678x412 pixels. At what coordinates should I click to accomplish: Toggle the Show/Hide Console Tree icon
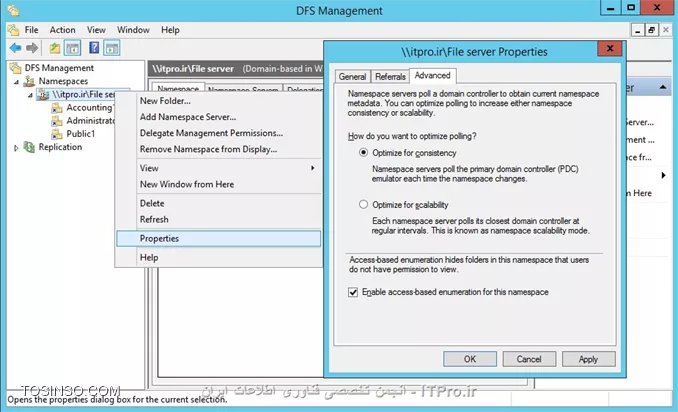[x=72, y=48]
